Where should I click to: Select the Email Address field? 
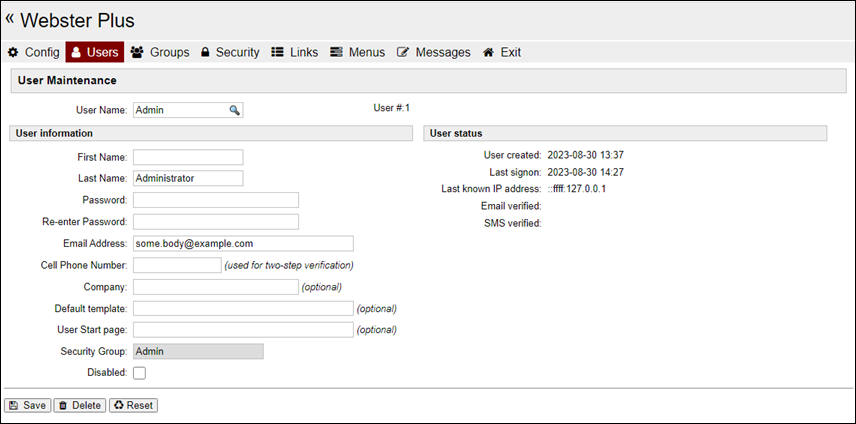(x=243, y=243)
